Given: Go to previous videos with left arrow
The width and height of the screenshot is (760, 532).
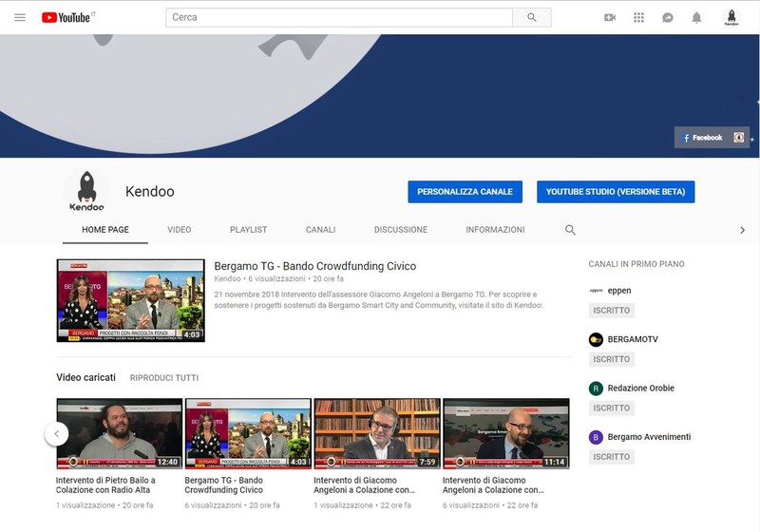Looking at the screenshot, I should 57,433.
